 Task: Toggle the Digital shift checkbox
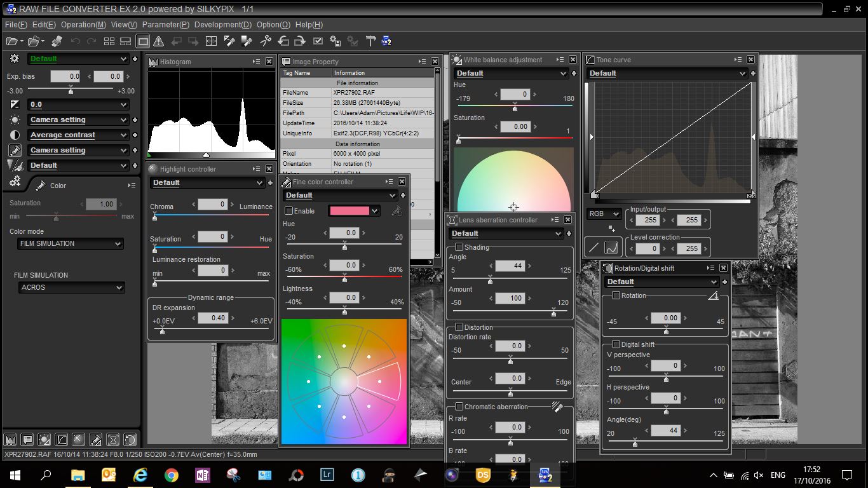click(x=616, y=344)
